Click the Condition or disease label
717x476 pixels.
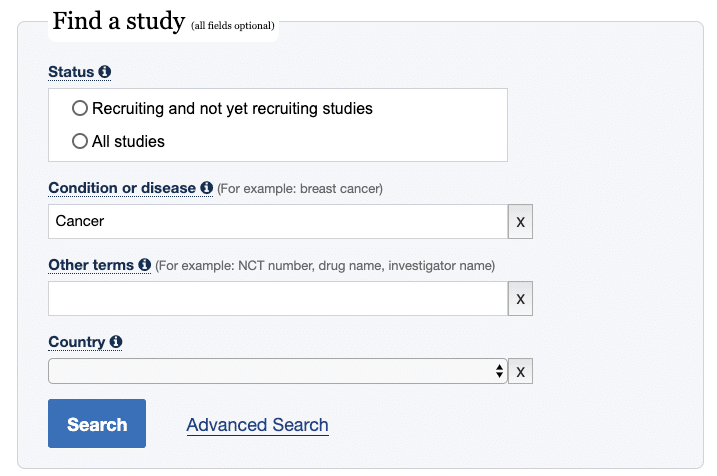coord(122,188)
